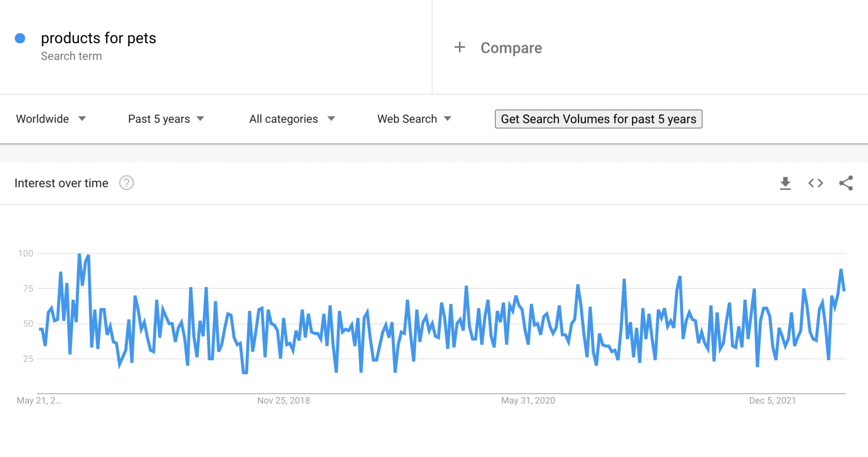The height and width of the screenshot is (457, 868).
Task: Click the May 31, 2020 axis label
Action: (528, 400)
